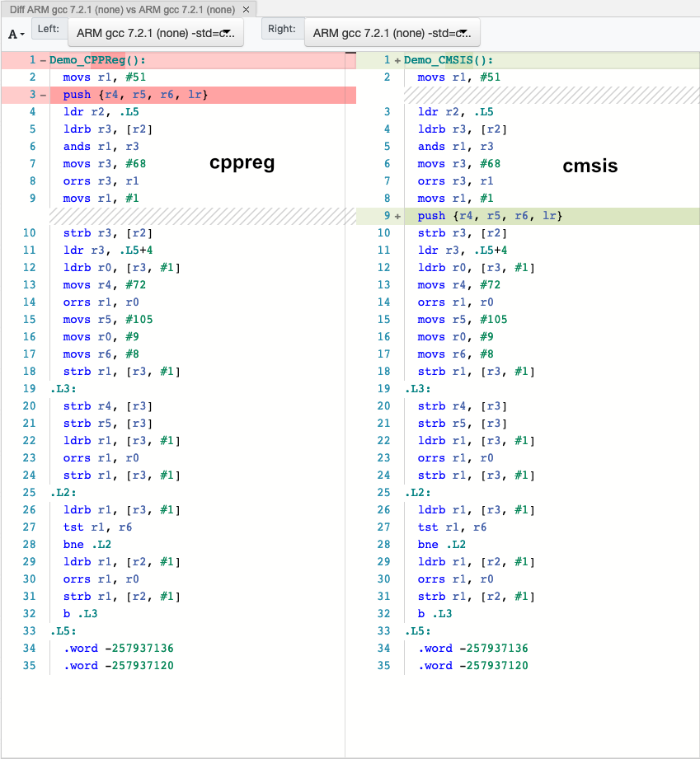Click the Demo_CPPReg() label in left pane
This screenshot has width=700, height=759.
(97, 60)
